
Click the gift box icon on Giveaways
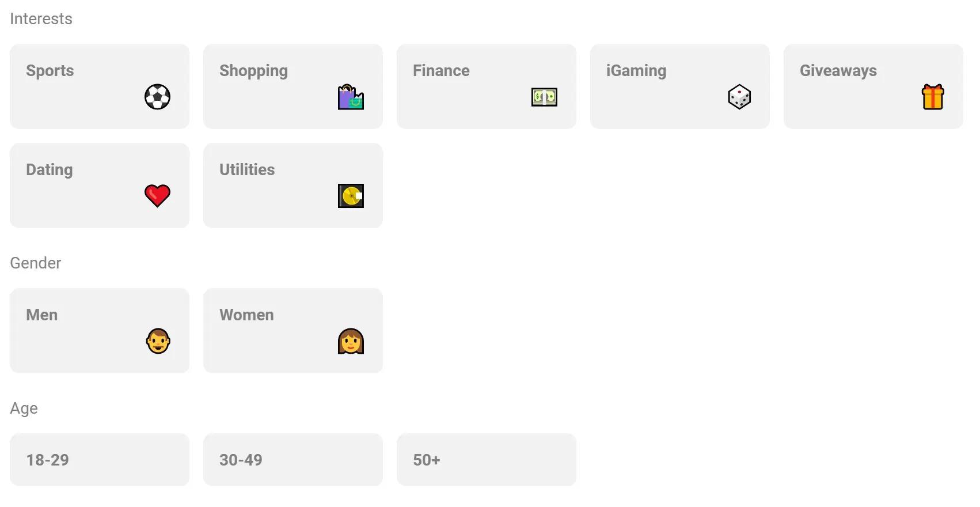pos(933,97)
